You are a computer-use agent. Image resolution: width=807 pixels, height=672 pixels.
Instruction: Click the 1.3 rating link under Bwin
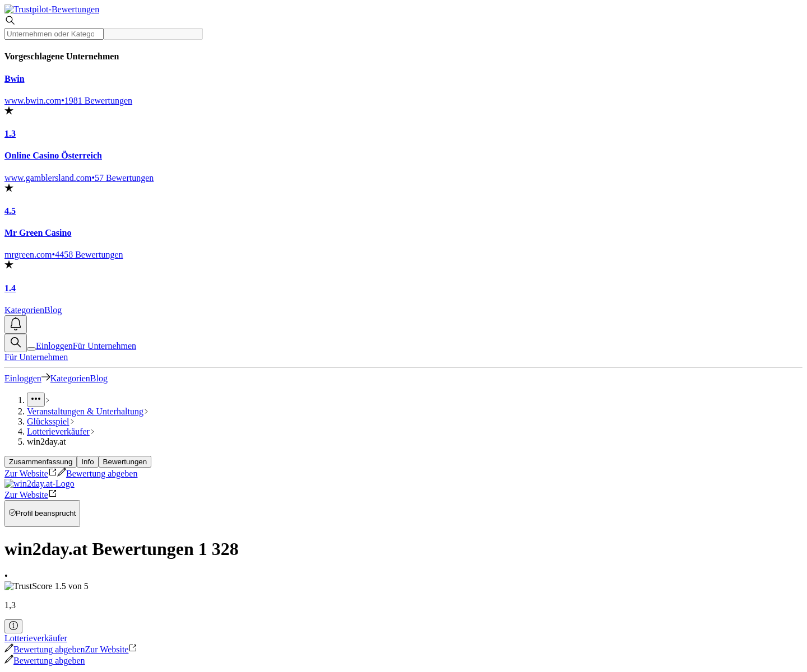pos(10,134)
